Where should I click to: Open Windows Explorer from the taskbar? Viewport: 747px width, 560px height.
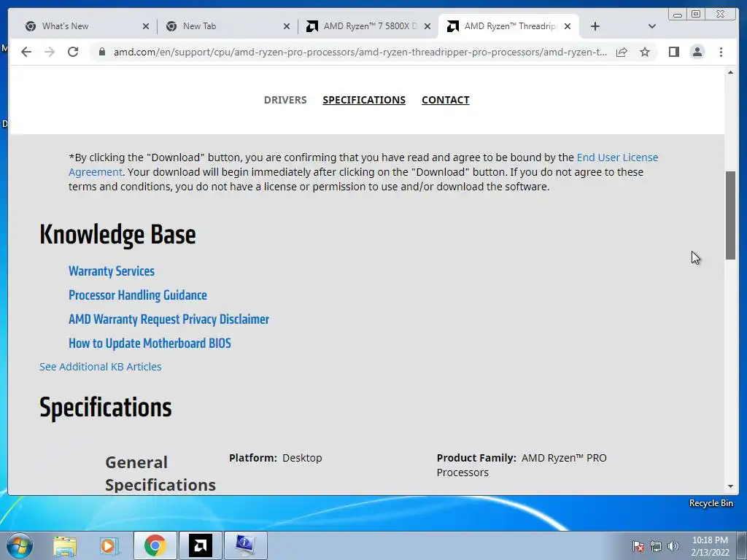[65, 545]
